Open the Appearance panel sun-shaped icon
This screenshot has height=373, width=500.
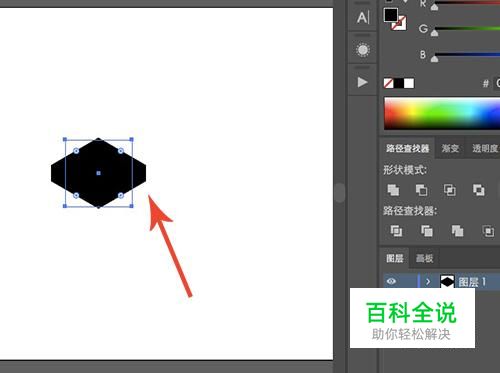[x=363, y=50]
